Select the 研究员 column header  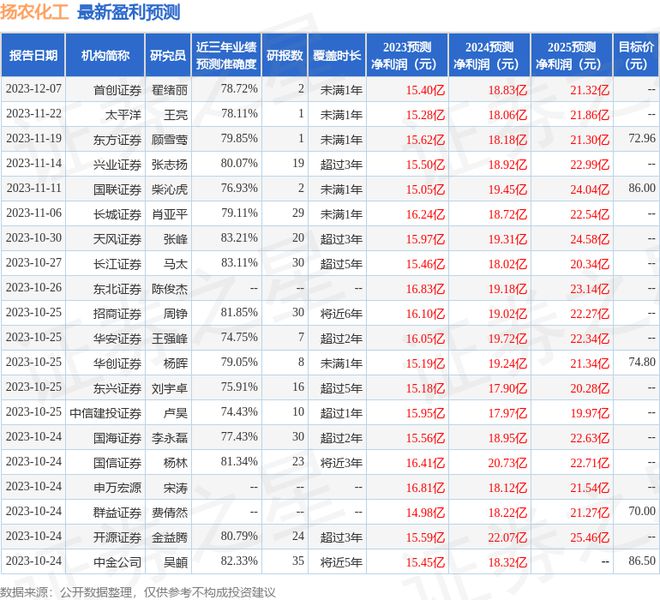[168, 55]
